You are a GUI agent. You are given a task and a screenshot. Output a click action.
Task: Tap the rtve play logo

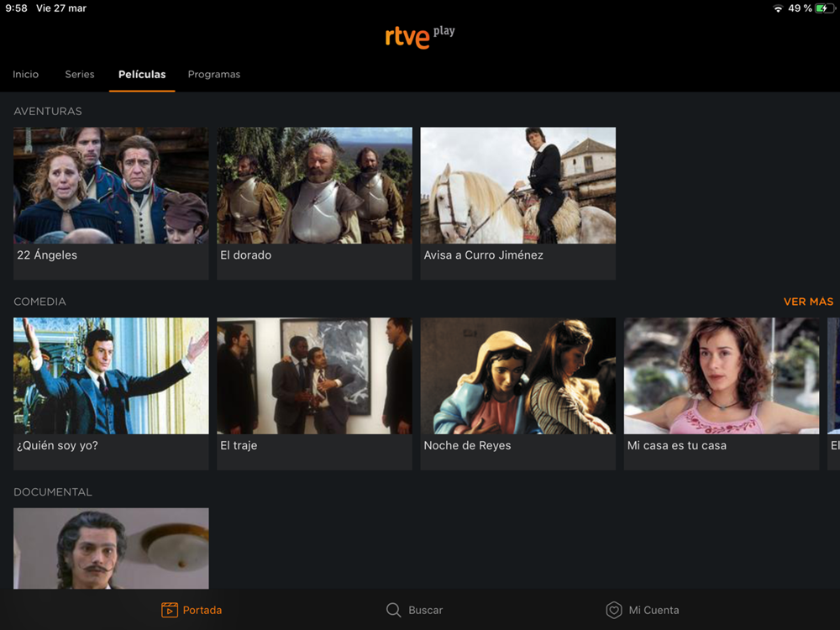click(420, 36)
